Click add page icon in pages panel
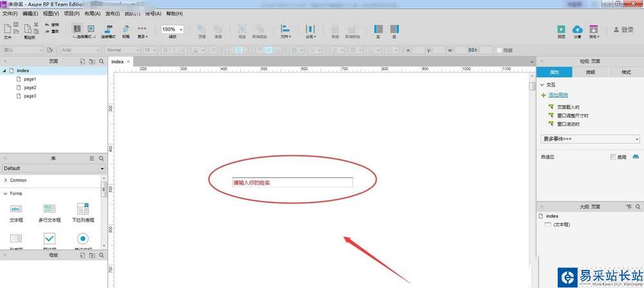 click(x=82, y=61)
